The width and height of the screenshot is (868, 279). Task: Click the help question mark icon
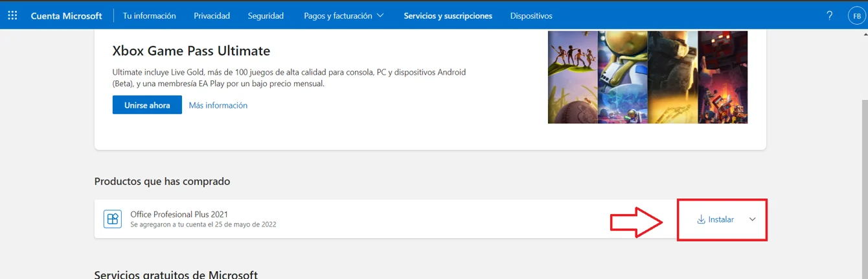[829, 16]
